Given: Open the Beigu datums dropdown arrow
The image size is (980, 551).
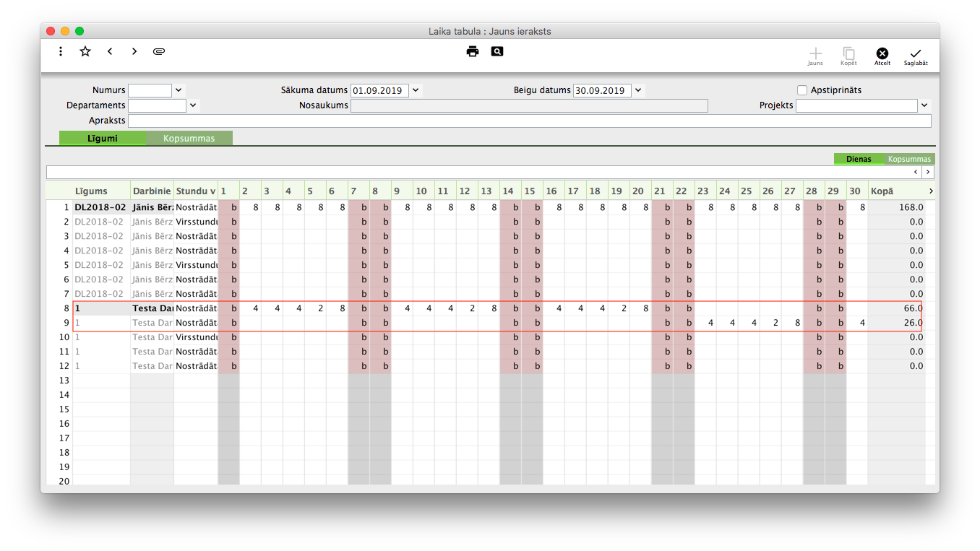Looking at the screenshot, I should click(638, 90).
